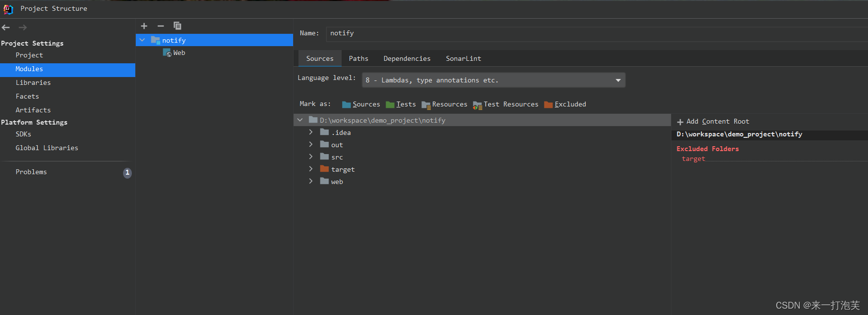Add a new module with plus icon

tap(144, 26)
